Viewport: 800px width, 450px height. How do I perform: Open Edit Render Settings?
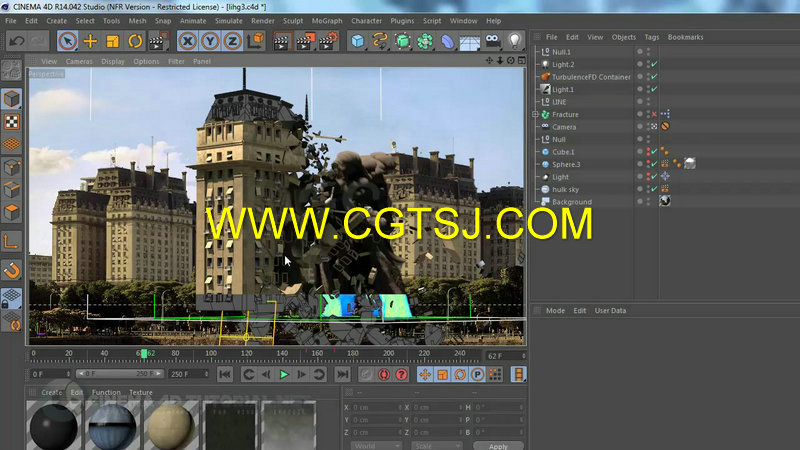(x=329, y=41)
